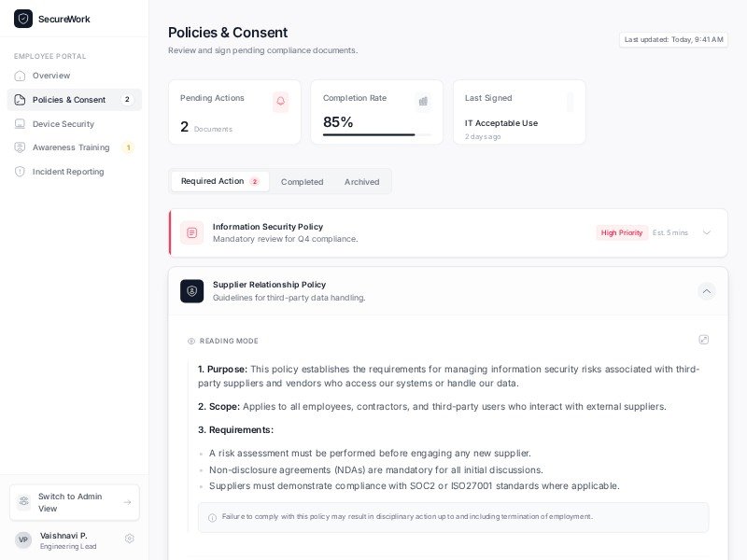Image resolution: width=747 pixels, height=560 pixels.
Task: Switch to the Archived tab
Action: pyautogui.click(x=361, y=182)
